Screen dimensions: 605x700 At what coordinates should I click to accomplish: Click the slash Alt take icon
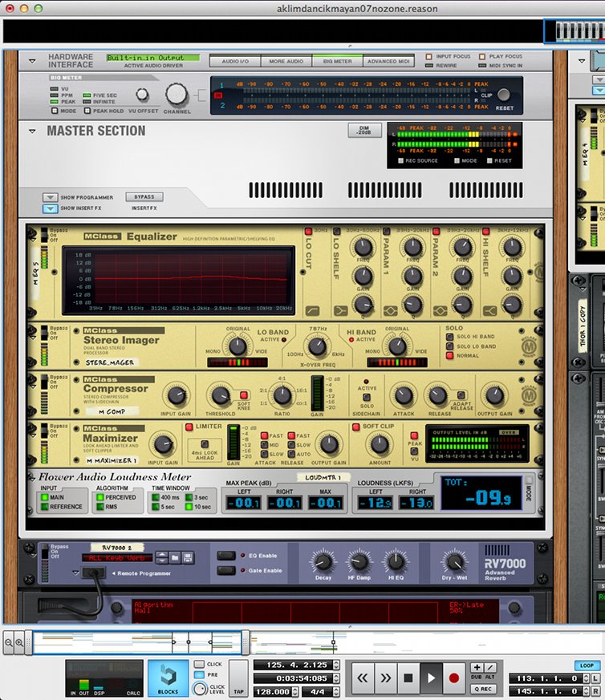tap(490, 667)
